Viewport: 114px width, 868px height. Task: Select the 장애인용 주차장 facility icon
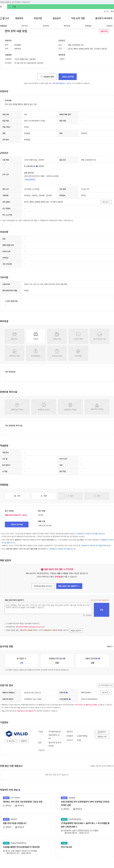pos(17,407)
